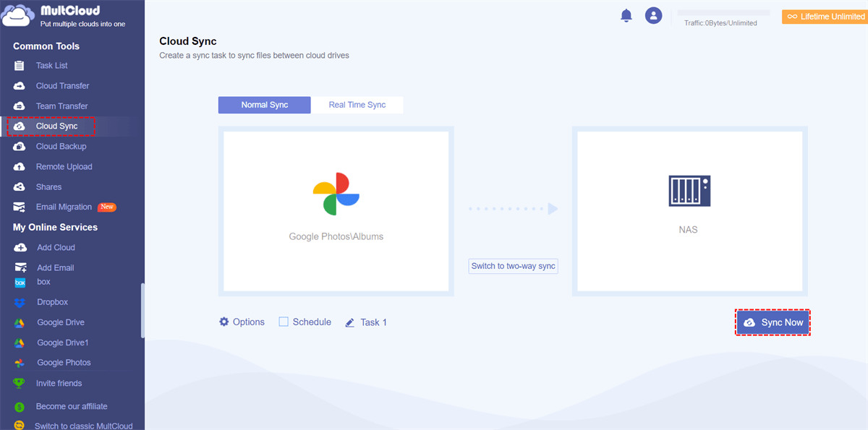Select the Google Photos pinwheel source icon
This screenshot has height=430, width=868.
pyautogui.click(x=336, y=194)
